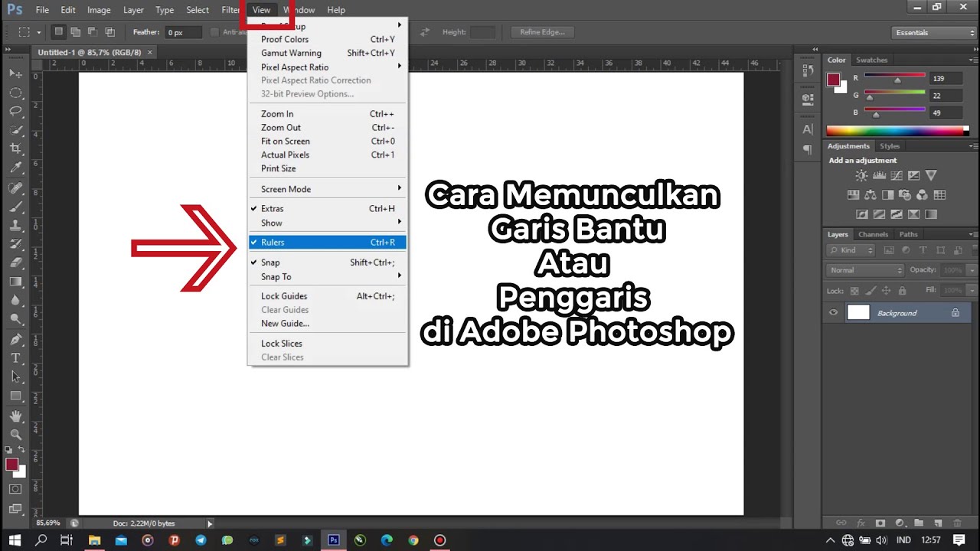980x551 pixels.
Task: Choose the Hand tool
Action: [15, 416]
